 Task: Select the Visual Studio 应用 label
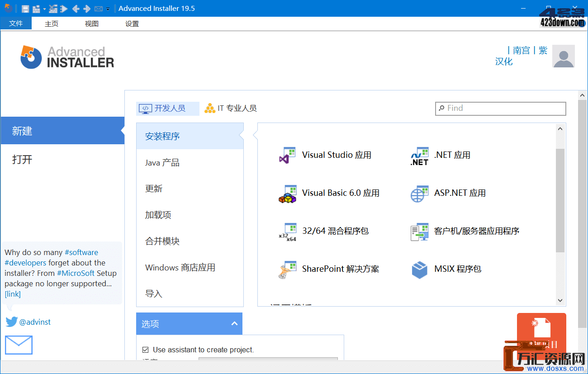(337, 155)
